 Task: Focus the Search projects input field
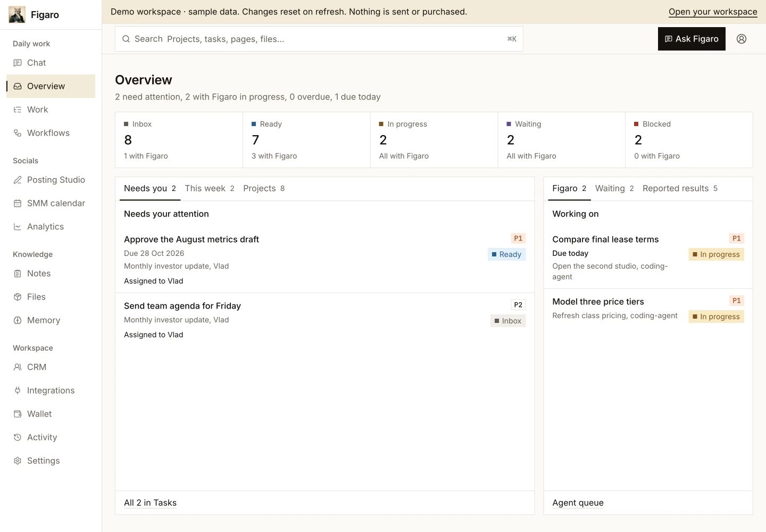tap(319, 39)
